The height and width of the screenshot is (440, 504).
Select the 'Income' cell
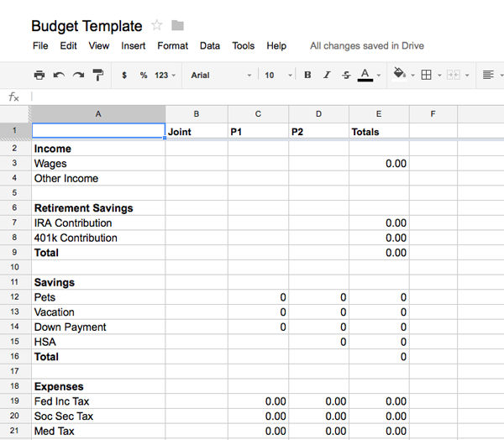pos(98,149)
